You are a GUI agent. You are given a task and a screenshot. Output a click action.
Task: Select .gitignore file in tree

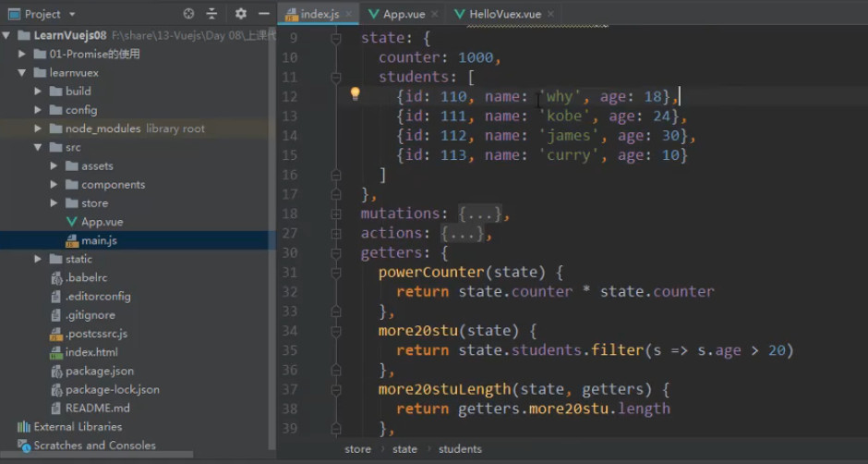pyautogui.click(x=83, y=315)
